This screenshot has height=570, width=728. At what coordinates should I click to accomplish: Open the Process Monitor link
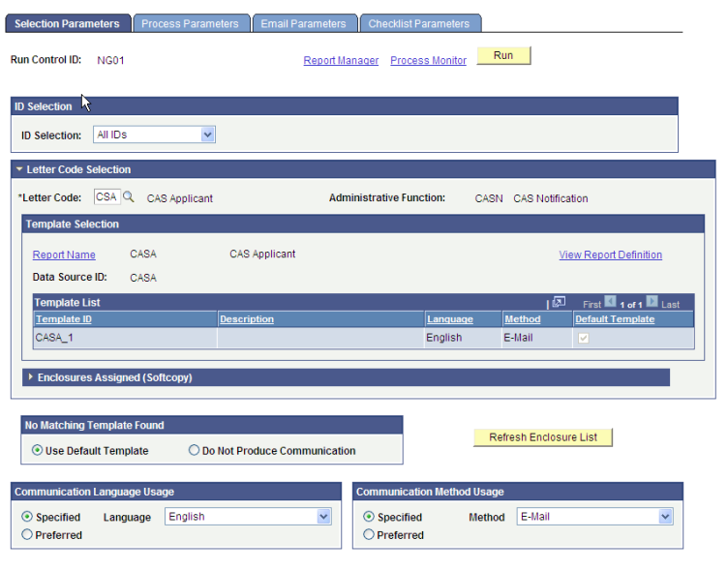[428, 60]
